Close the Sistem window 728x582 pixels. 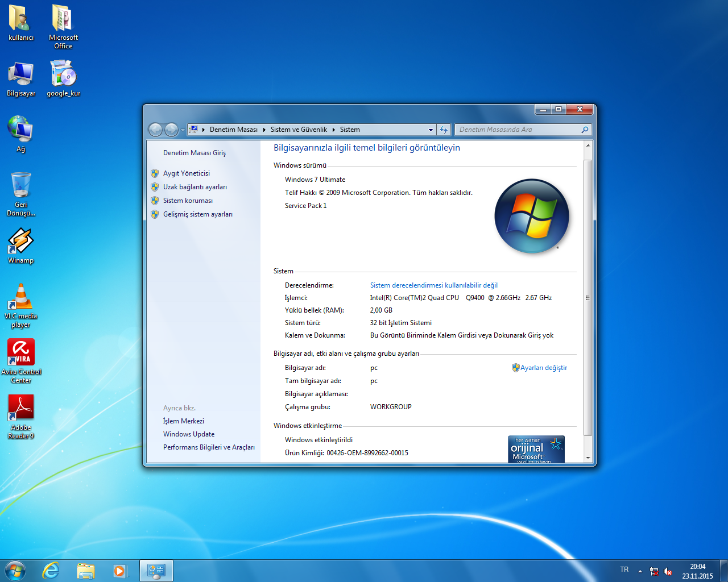580,109
